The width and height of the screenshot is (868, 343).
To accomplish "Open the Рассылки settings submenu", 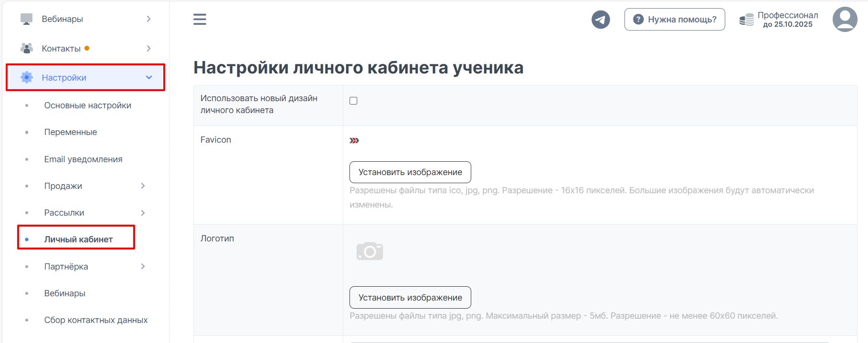I will coord(64,213).
